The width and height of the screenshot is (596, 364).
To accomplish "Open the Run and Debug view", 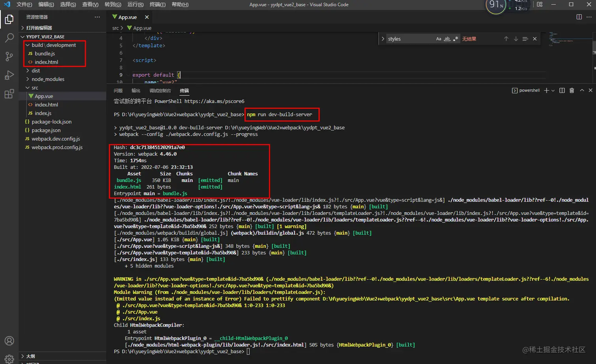I will (9, 75).
